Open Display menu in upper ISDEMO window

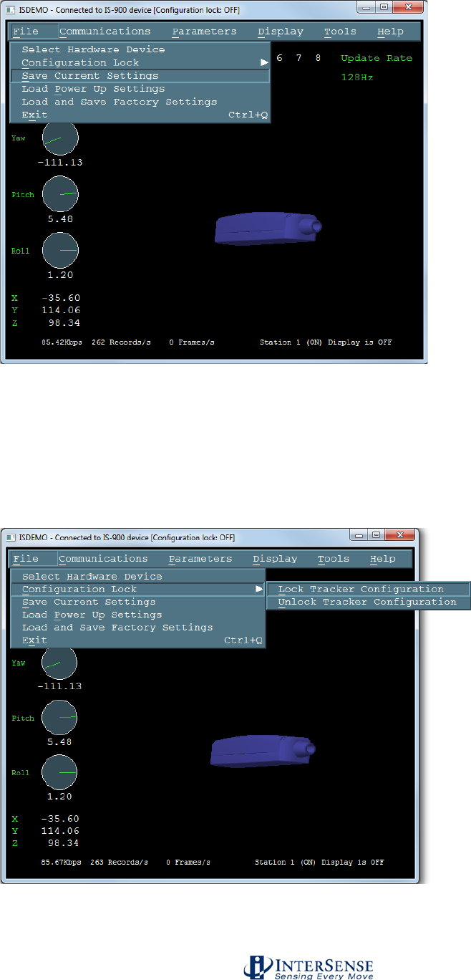pos(281,32)
